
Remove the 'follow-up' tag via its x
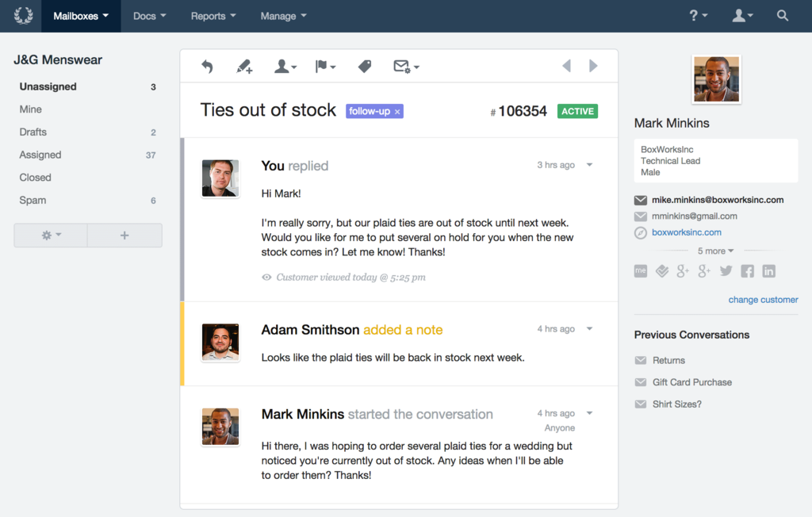click(396, 111)
